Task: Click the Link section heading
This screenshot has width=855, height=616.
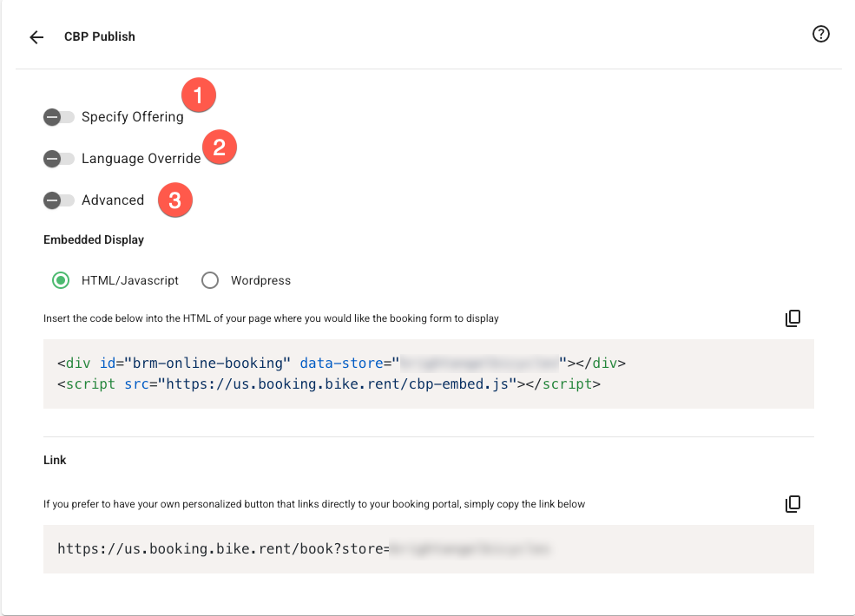Action: point(55,460)
